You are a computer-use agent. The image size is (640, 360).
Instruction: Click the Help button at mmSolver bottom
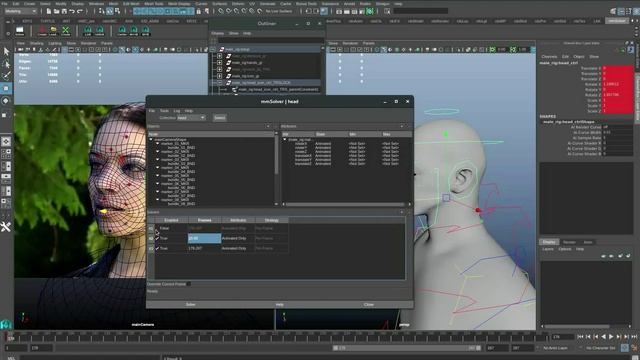280,304
